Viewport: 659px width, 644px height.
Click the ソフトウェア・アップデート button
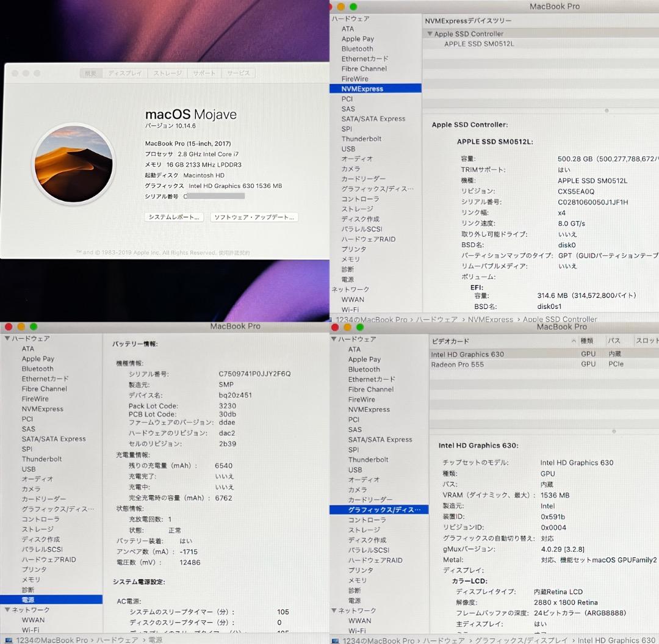(254, 217)
